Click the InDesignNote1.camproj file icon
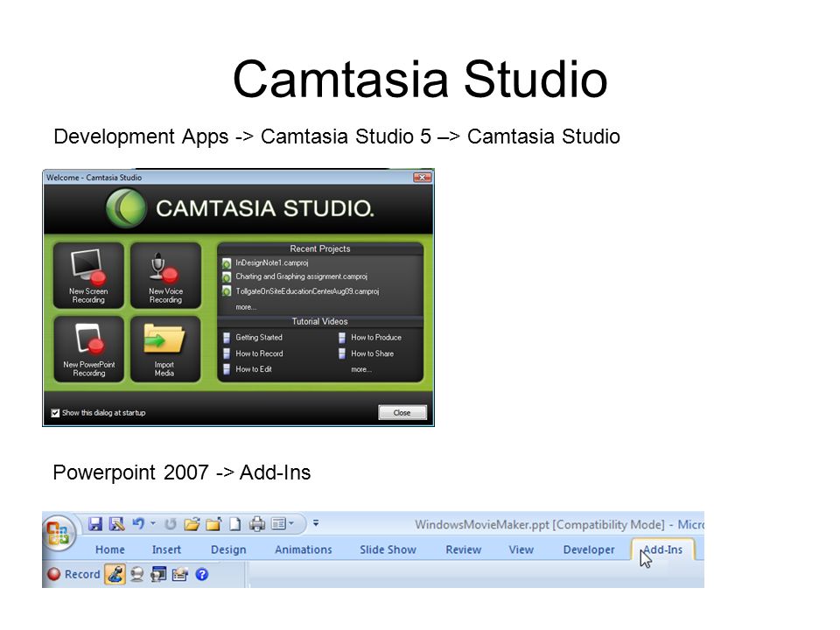Screen dimensions: 840x630 [227, 263]
